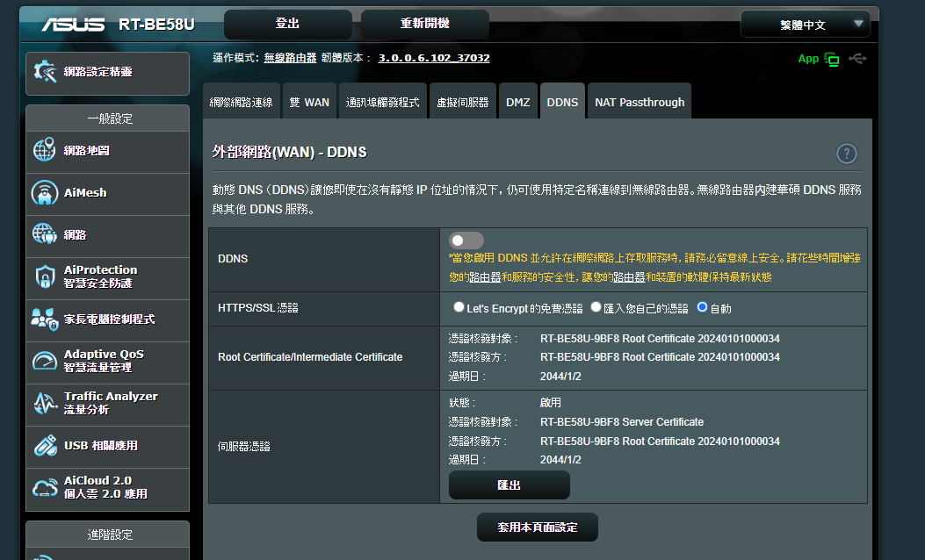Viewport: 925px width, 560px height.
Task: Click the 進階設定 section header
Action: point(108,535)
